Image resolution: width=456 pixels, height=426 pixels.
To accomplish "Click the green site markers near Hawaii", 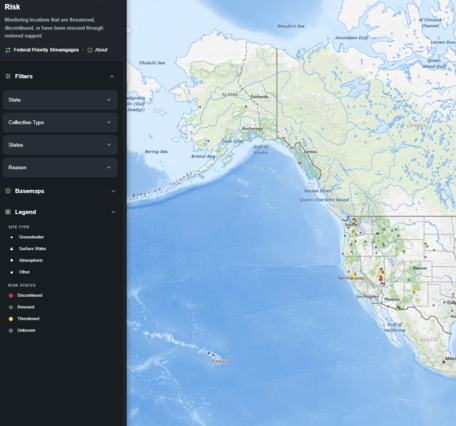I will click(x=211, y=354).
